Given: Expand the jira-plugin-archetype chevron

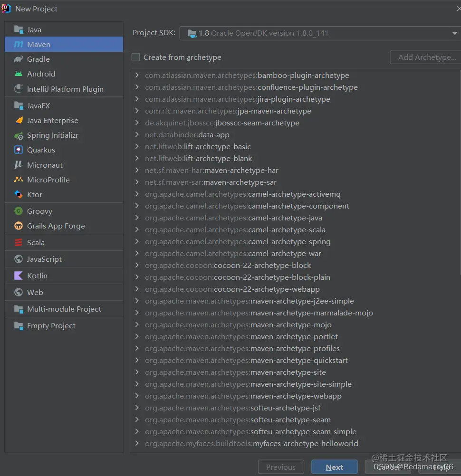Looking at the screenshot, I should 137,99.
